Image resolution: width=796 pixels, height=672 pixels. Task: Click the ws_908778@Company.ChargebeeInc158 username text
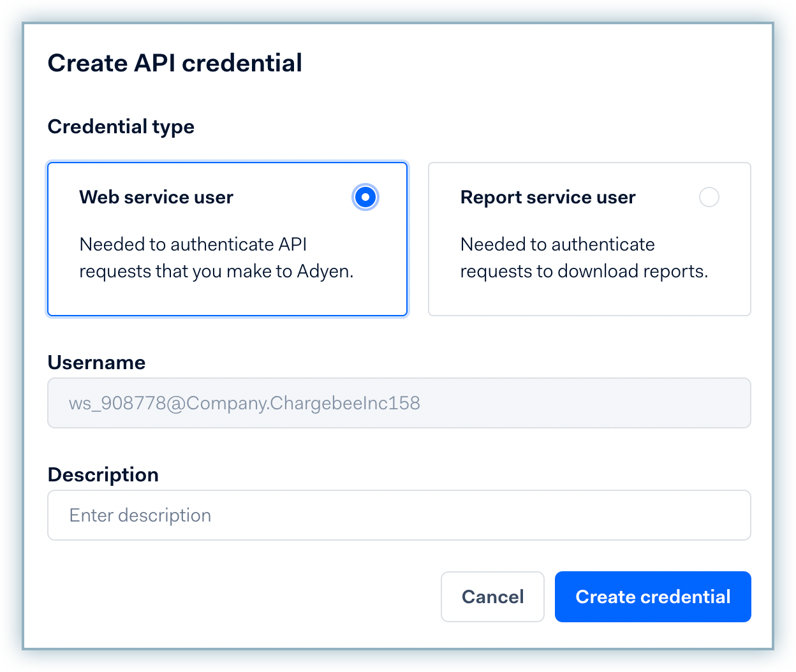(x=244, y=403)
